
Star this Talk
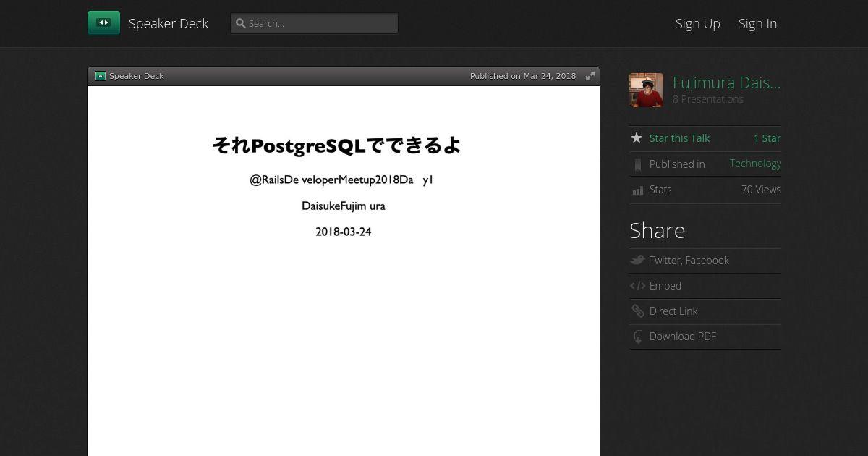point(679,138)
